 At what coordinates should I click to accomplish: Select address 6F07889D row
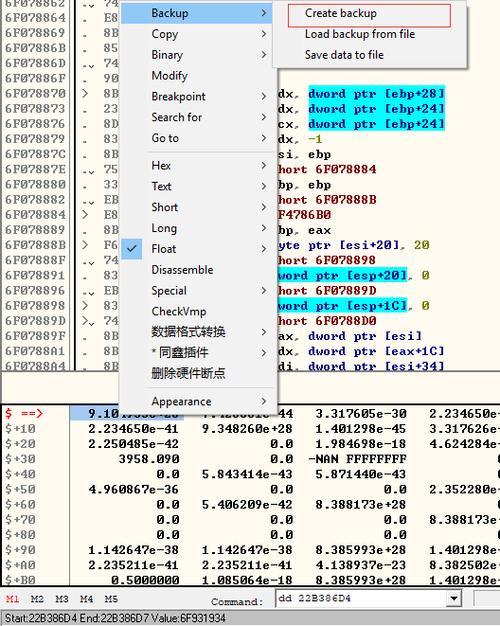[35, 321]
